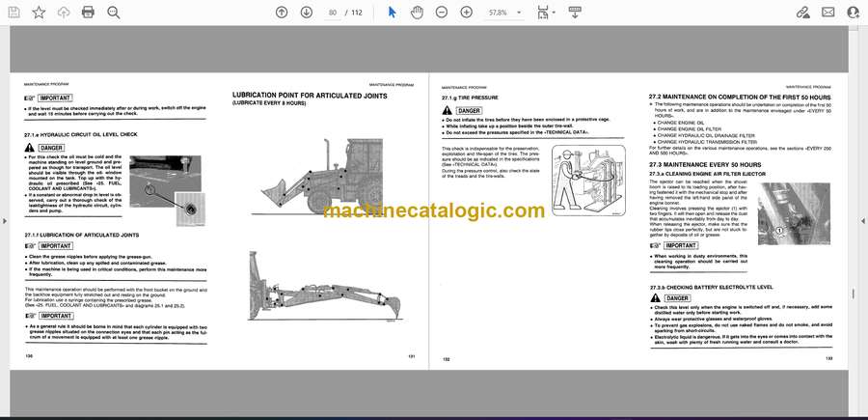This screenshot has height=420, width=868.
Task: Switch to the Hand pan tool
Action: click(x=417, y=13)
